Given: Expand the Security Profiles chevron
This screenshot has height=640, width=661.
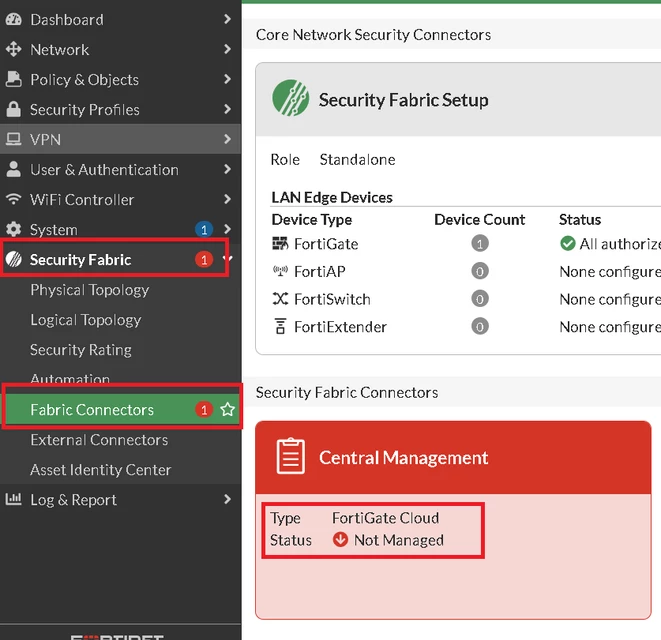Looking at the screenshot, I should click(228, 109).
